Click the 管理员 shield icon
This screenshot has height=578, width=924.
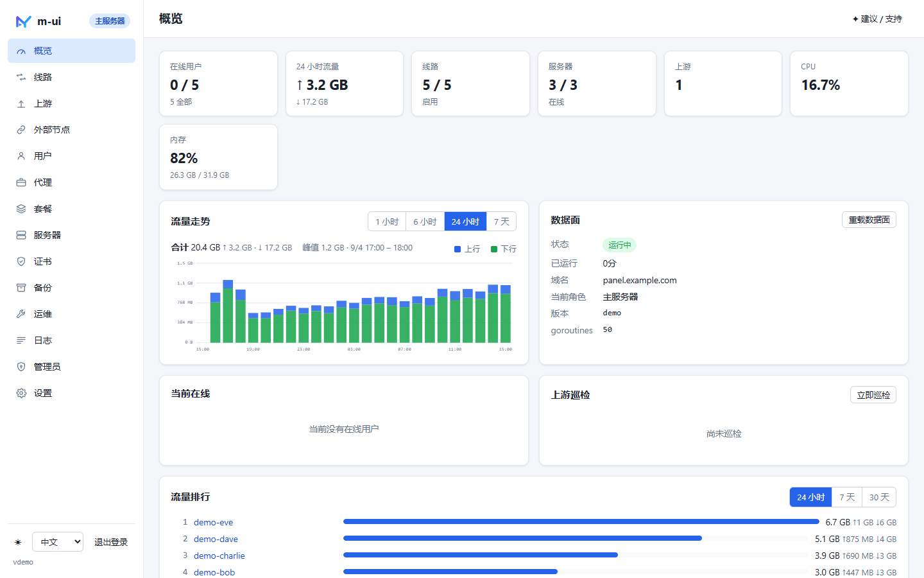pos(21,367)
